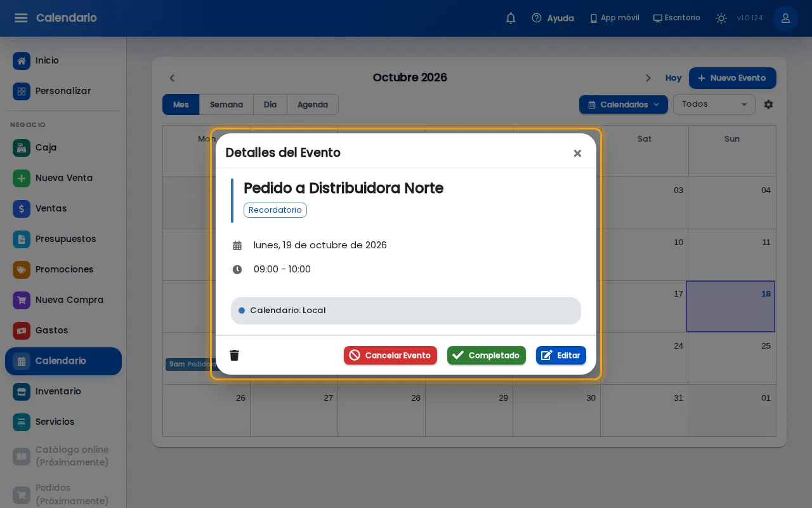The height and width of the screenshot is (508, 812).
Task: Click the Editar button
Action: (x=561, y=356)
